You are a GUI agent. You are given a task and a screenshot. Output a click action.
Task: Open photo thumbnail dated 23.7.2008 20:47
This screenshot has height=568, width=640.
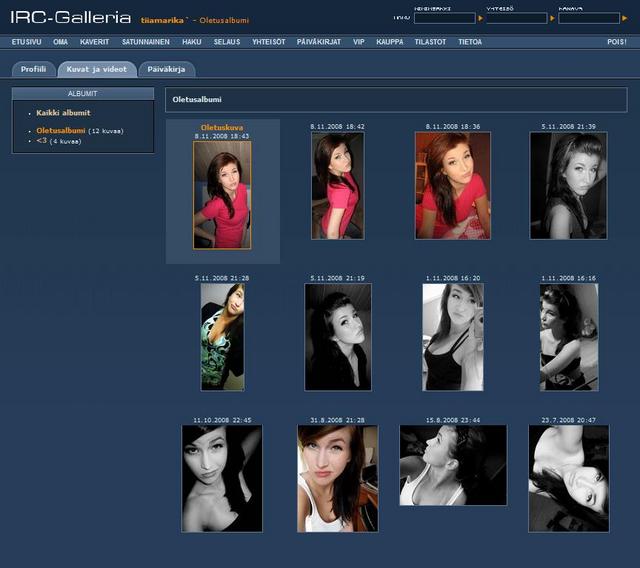click(568, 478)
